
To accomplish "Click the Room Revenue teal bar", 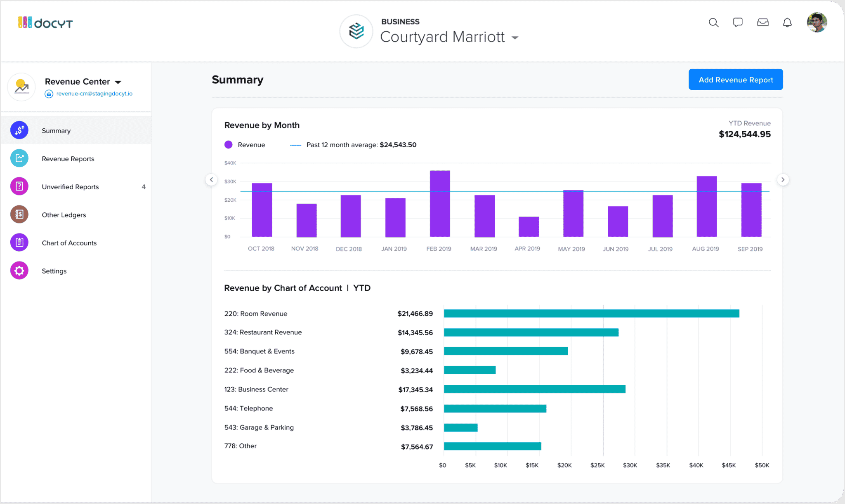I will pos(592,313).
